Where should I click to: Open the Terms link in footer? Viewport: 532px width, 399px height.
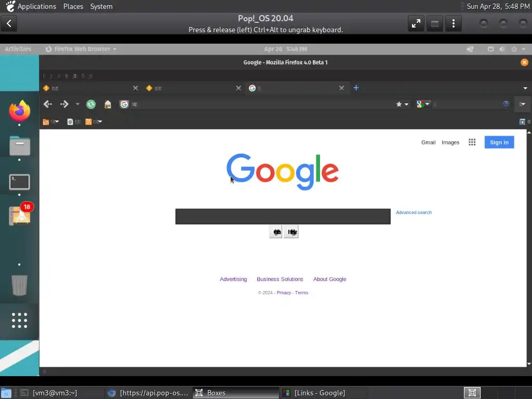click(301, 293)
